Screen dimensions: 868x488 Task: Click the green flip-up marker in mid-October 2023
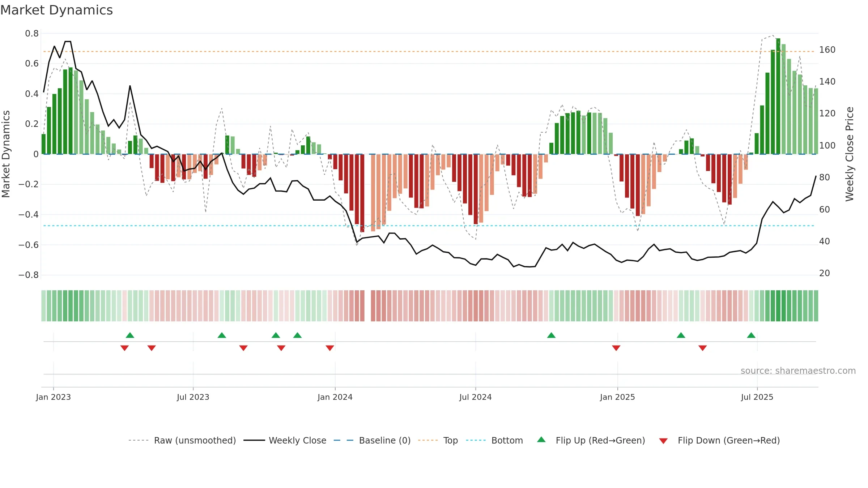276,335
